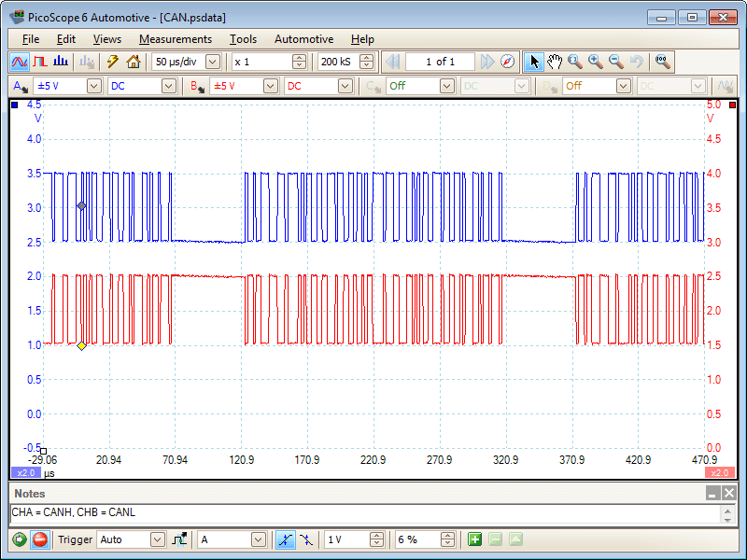Open Channel B ±5 V range dropdown
747x560 pixels.
(x=271, y=86)
